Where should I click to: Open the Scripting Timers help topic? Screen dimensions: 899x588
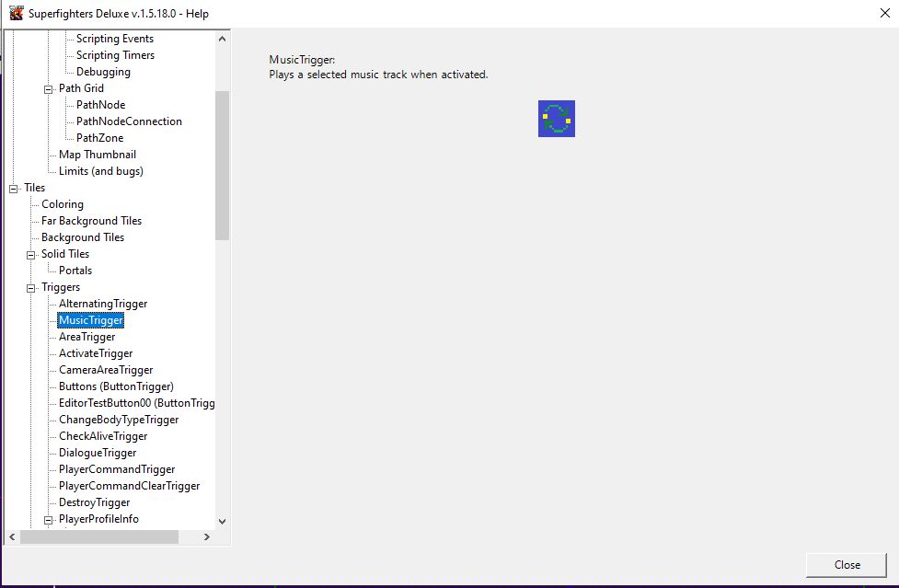[115, 55]
